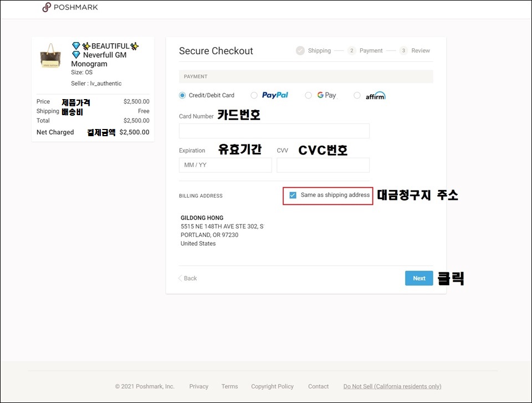Screen dimensions: 532x403
Task: Click the BEAUTIFUL Neverfull GM Monogram title
Action: click(x=105, y=55)
